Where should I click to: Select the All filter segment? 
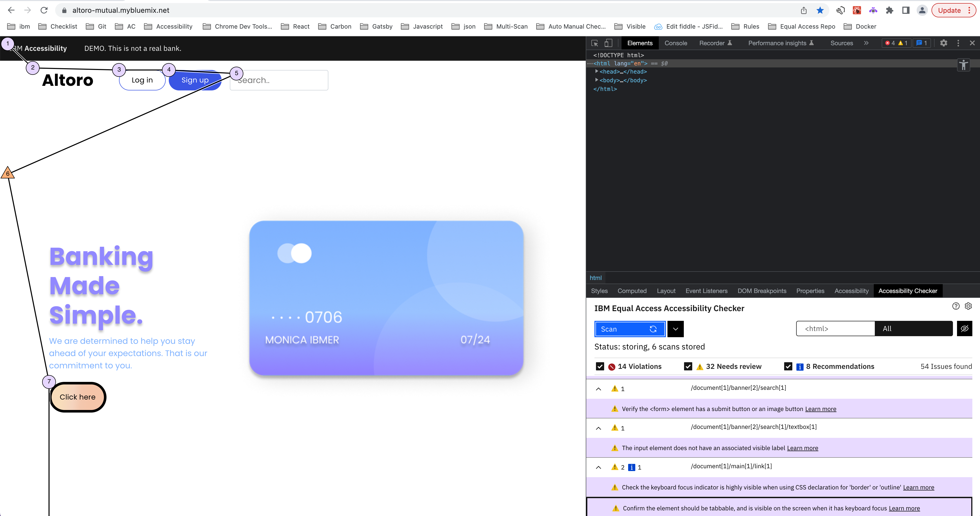(913, 329)
